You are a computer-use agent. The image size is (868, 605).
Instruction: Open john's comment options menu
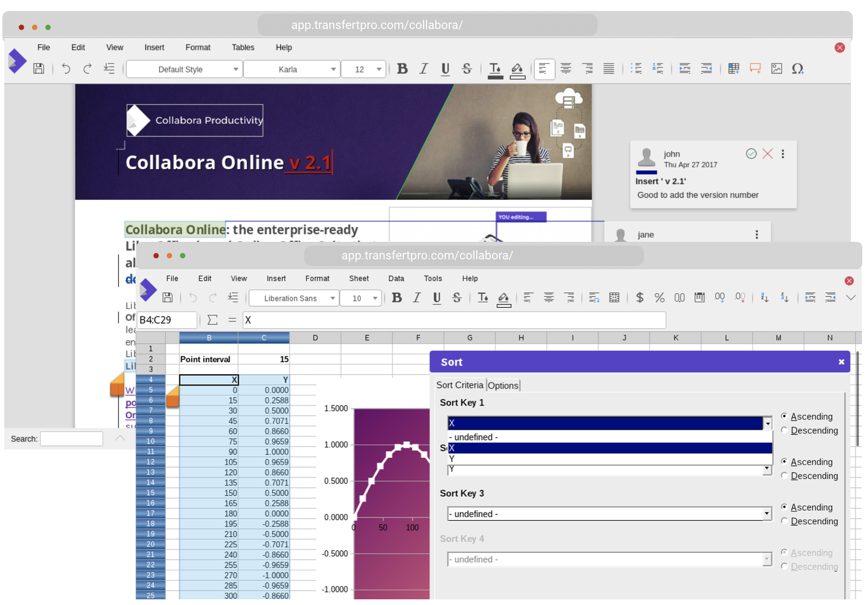(783, 154)
